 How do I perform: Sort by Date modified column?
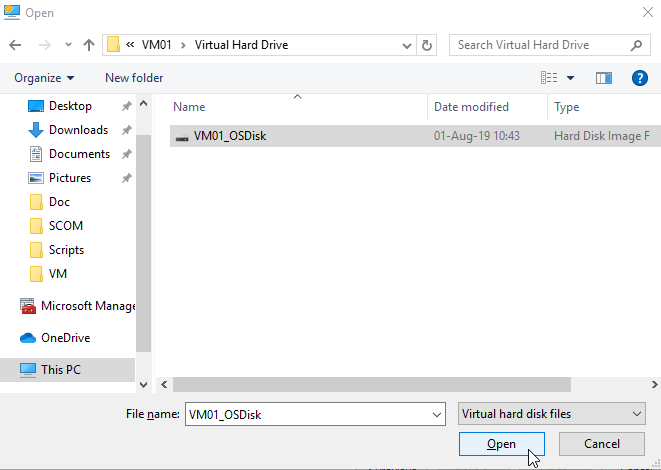click(487, 107)
